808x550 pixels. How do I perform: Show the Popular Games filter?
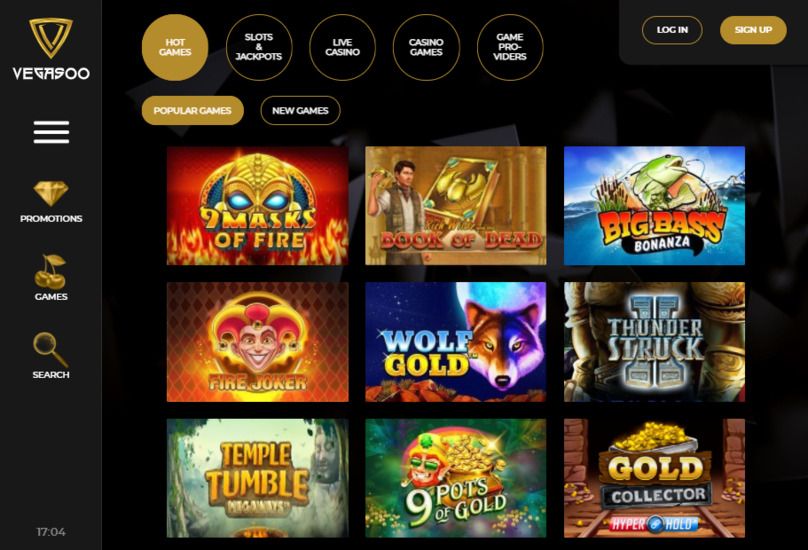193,110
